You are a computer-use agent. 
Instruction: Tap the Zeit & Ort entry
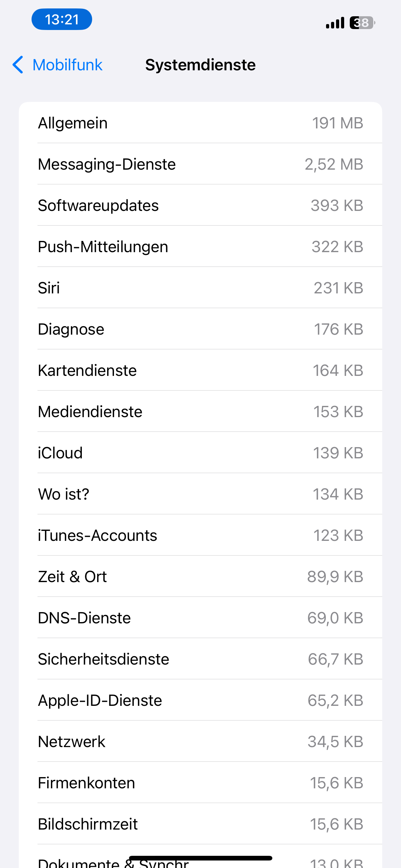click(x=200, y=576)
